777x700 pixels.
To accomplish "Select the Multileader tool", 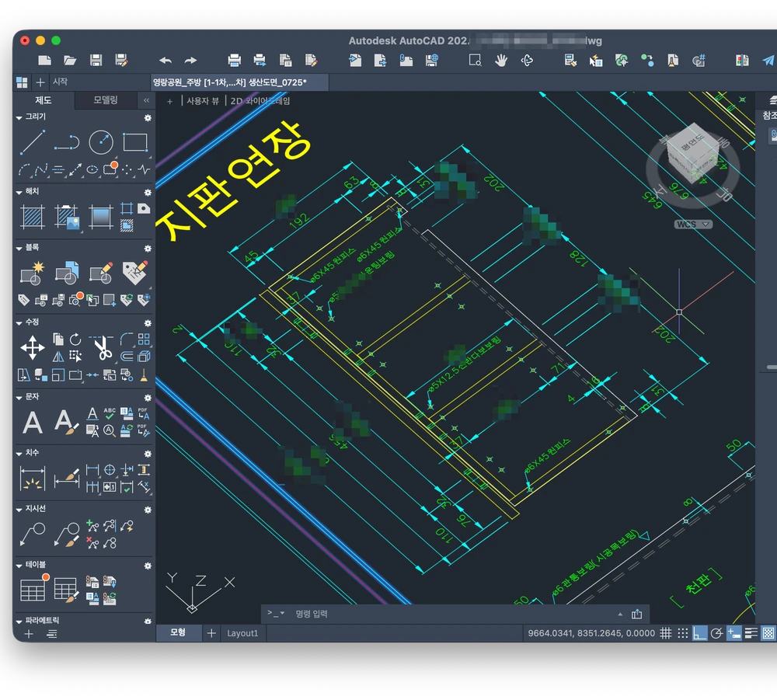I will pyautogui.click(x=33, y=534).
